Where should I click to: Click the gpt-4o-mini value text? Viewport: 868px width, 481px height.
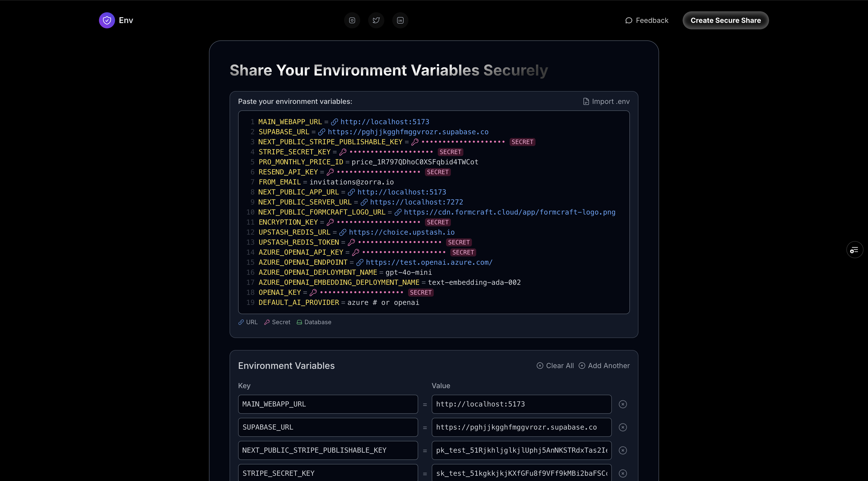[x=408, y=272]
